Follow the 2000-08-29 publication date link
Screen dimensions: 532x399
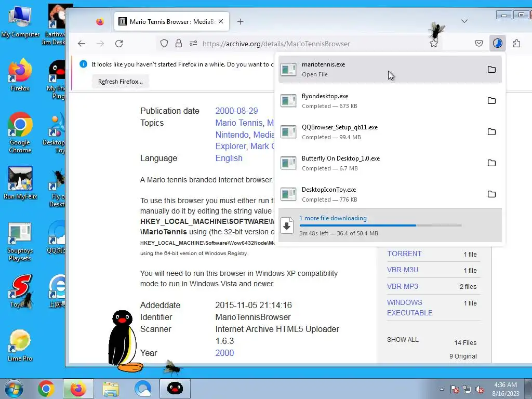pos(236,111)
